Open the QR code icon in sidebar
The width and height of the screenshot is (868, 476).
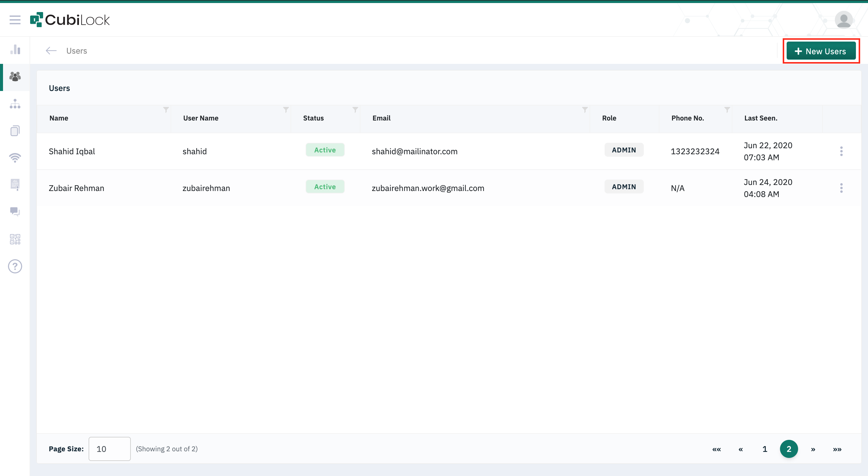coord(15,239)
